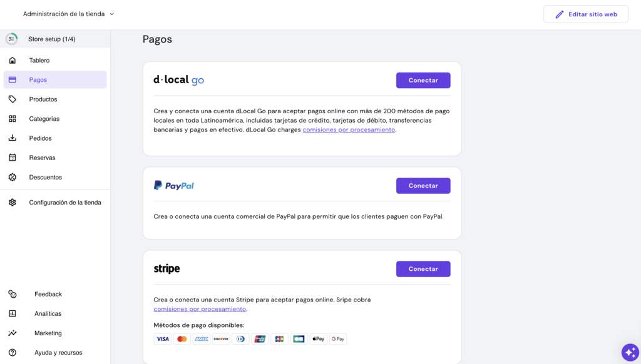Open Ayuda y recursos question mark icon
Screen dimensions: 641x364
point(13,352)
